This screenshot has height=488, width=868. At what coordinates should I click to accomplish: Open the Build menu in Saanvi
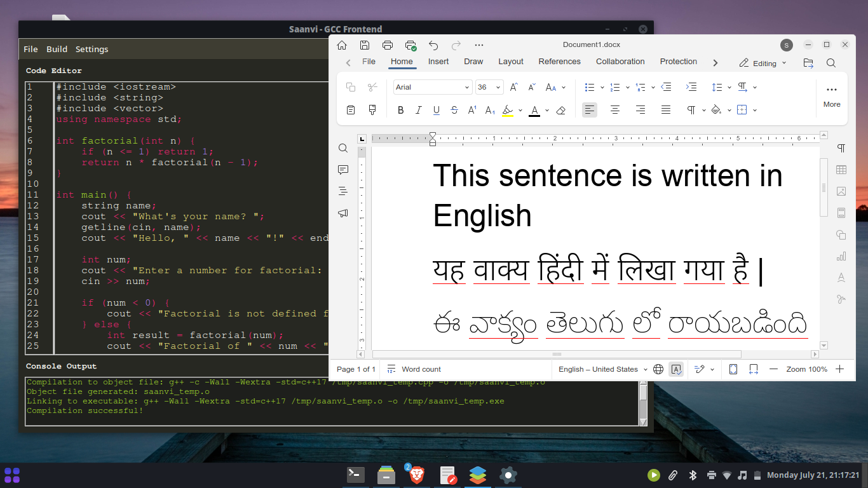click(57, 49)
